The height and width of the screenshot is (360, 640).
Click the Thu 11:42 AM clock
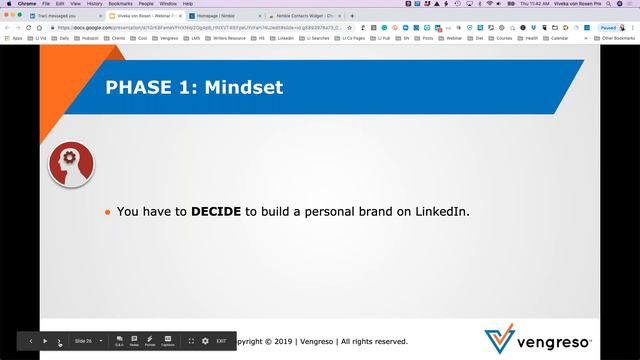pyautogui.click(x=534, y=4)
